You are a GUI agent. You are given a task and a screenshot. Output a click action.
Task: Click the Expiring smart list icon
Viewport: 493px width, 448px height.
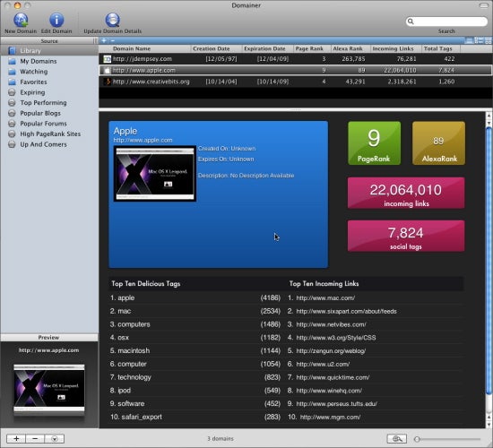12,92
